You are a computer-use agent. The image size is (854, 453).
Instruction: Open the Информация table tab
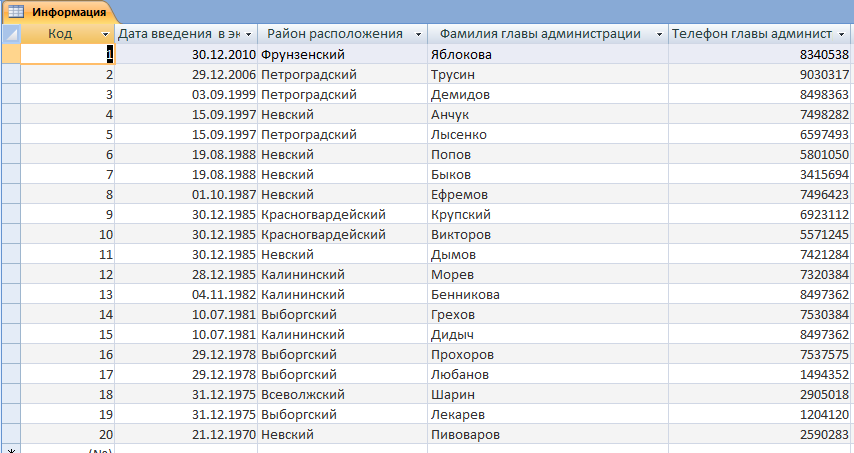click(x=59, y=12)
